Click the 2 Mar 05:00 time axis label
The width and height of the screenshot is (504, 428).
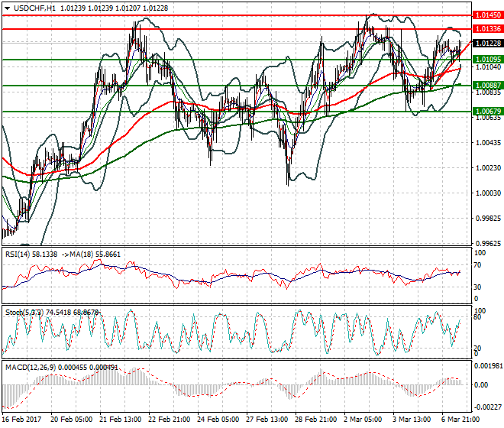(363, 420)
